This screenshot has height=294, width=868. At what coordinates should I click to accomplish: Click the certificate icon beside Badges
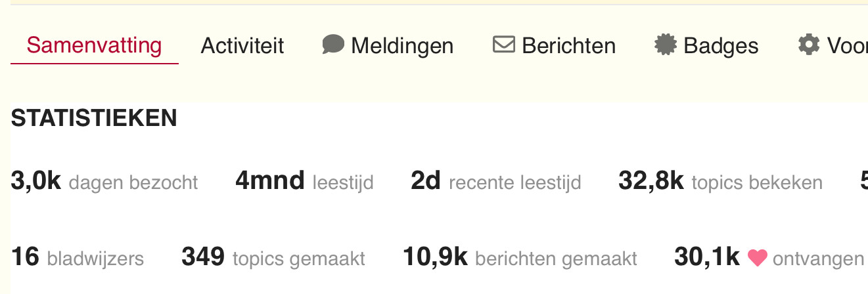(x=666, y=45)
